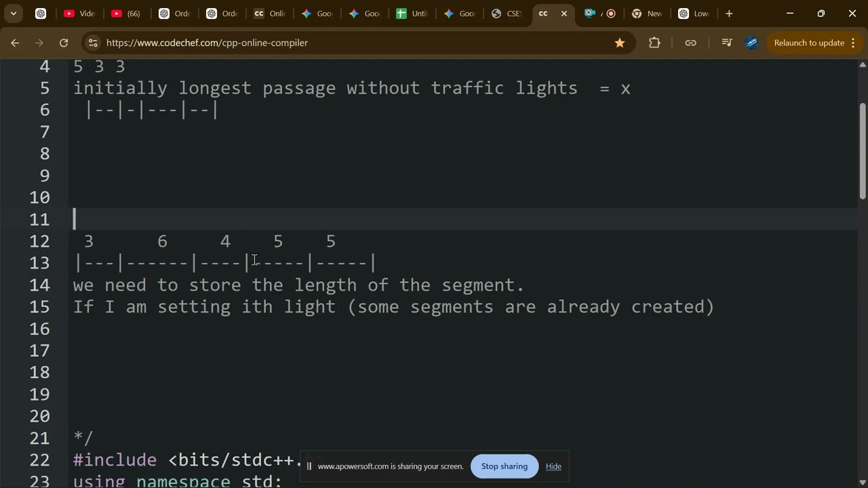Switch to the first ChatGPT pinned tab
Screen dimensions: 868x488
(x=41, y=14)
